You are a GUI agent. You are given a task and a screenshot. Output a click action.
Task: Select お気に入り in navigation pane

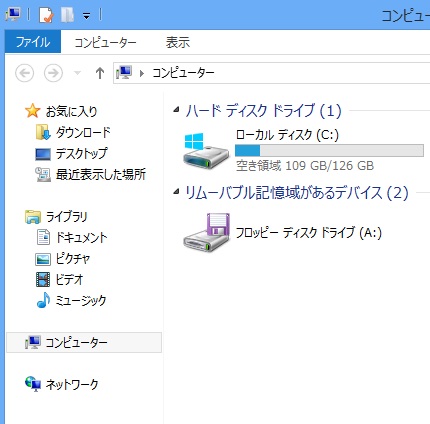coord(71,111)
